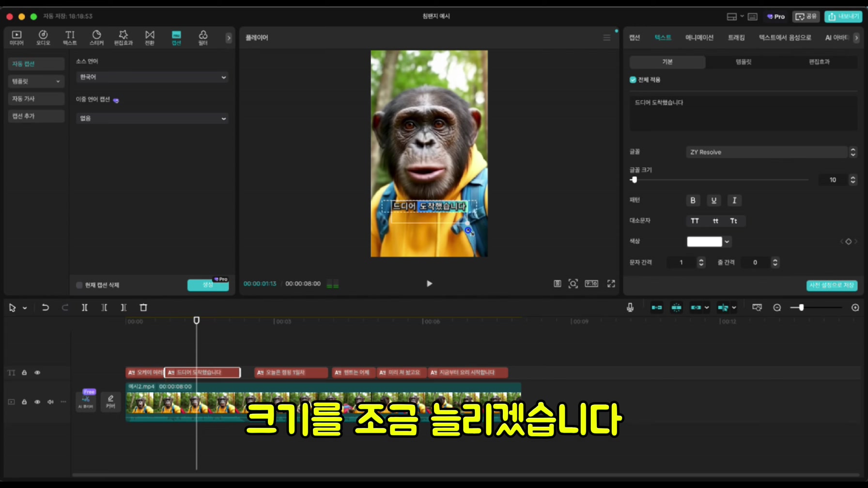Image resolution: width=868 pixels, height=488 pixels.
Task: Switch to the 애니메이션 tab
Action: 699,37
